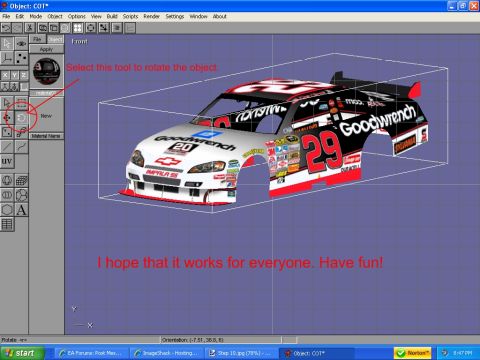Add a Cylinder primitive

(7, 195)
